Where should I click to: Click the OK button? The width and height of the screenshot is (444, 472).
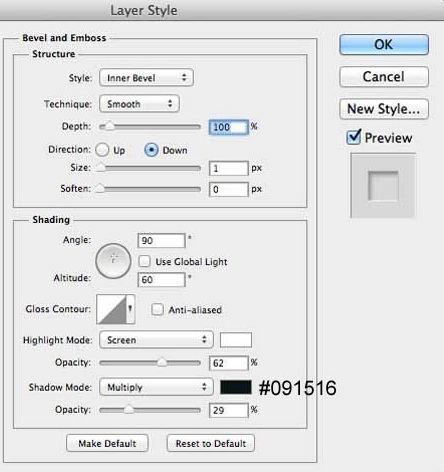[384, 45]
